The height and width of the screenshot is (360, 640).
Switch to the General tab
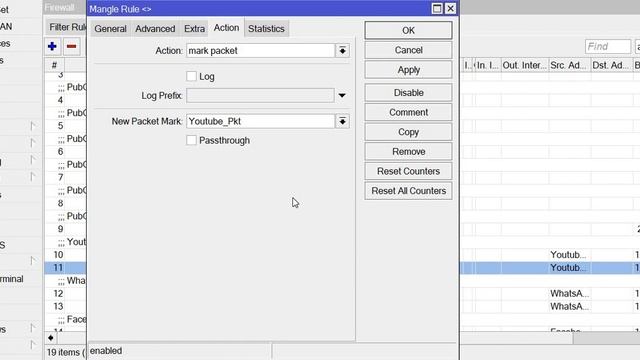[110, 29]
